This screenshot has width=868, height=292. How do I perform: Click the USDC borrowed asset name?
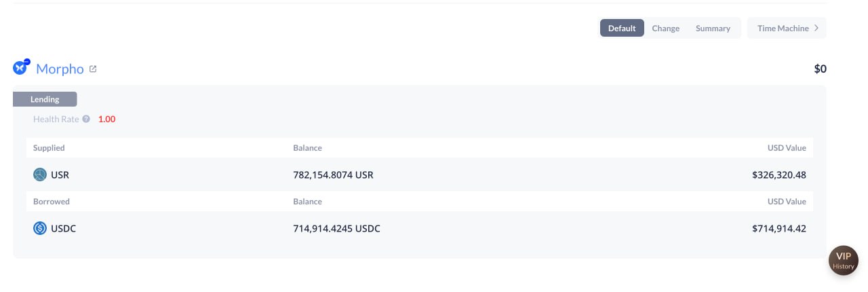(64, 228)
